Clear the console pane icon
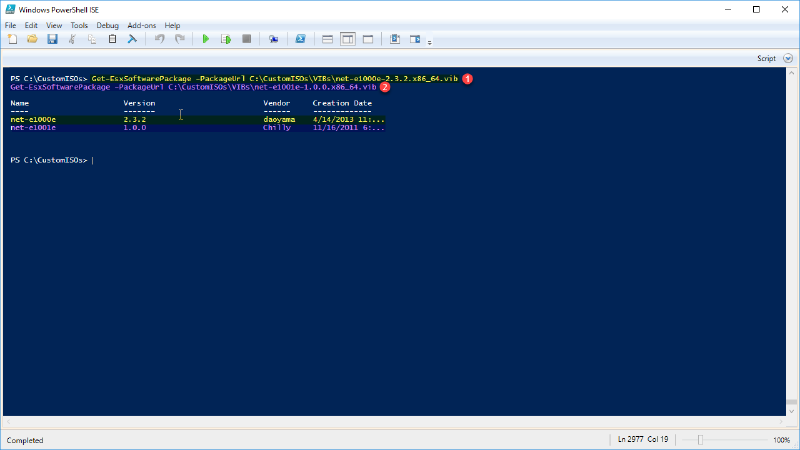800x450 pixels. point(132,39)
